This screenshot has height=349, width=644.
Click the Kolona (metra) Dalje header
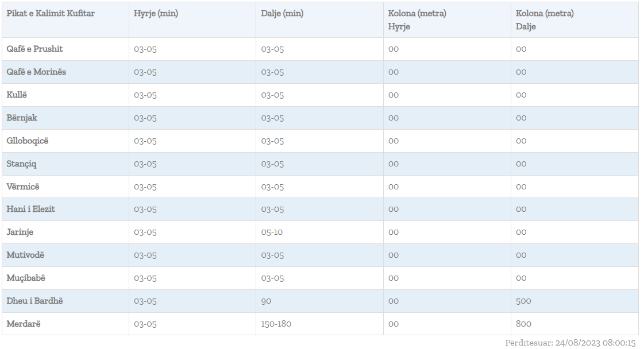[x=545, y=20]
